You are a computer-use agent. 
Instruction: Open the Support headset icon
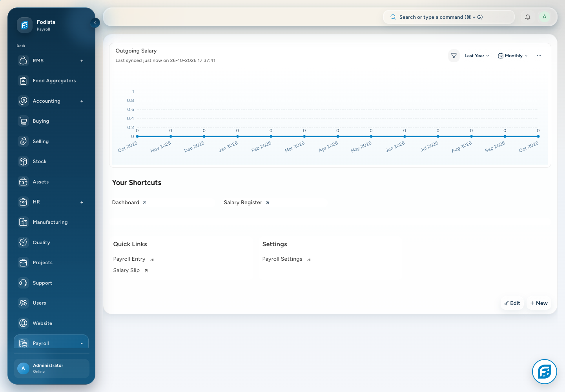click(x=24, y=283)
